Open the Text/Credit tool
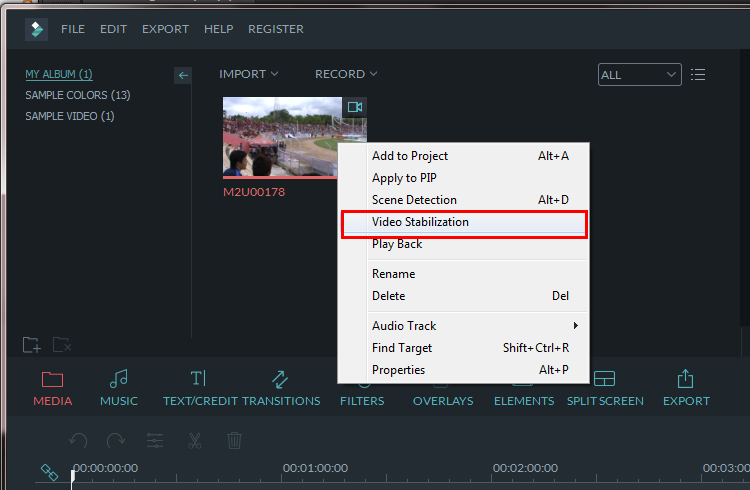 200,388
